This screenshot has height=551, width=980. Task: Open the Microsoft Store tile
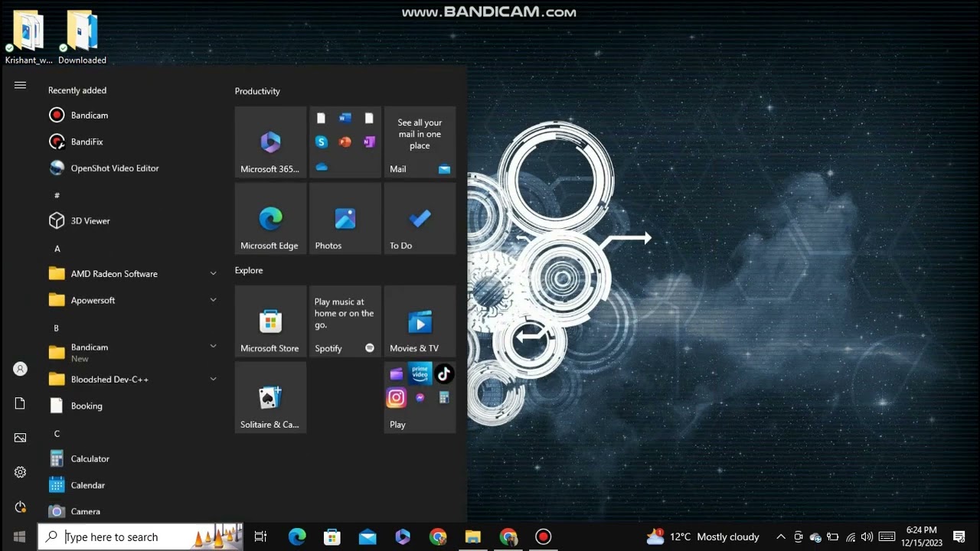point(270,321)
